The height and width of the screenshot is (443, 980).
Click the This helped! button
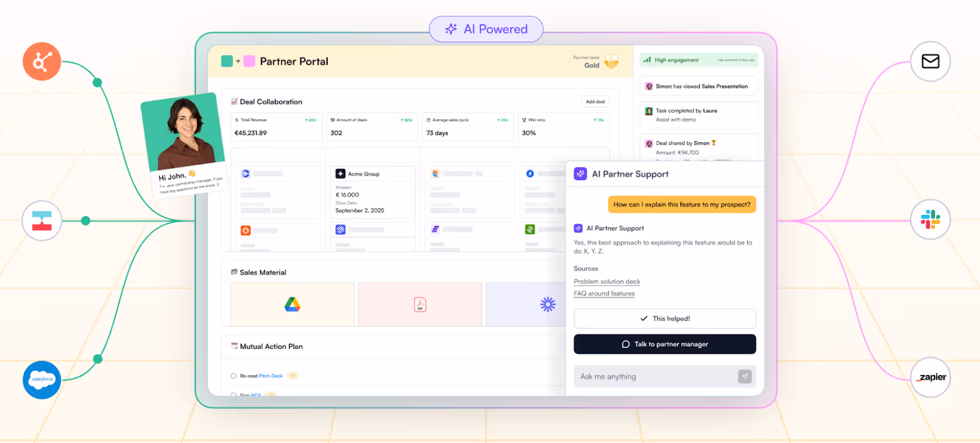click(665, 319)
